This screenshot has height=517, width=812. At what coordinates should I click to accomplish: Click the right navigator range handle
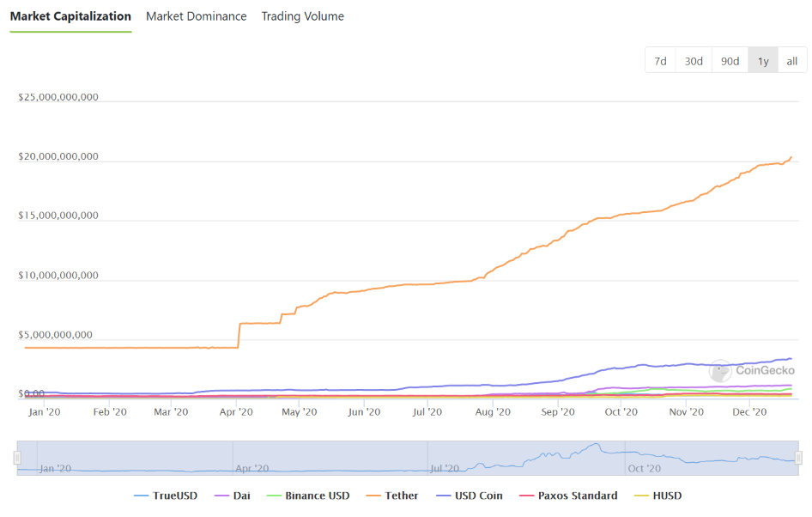798,458
